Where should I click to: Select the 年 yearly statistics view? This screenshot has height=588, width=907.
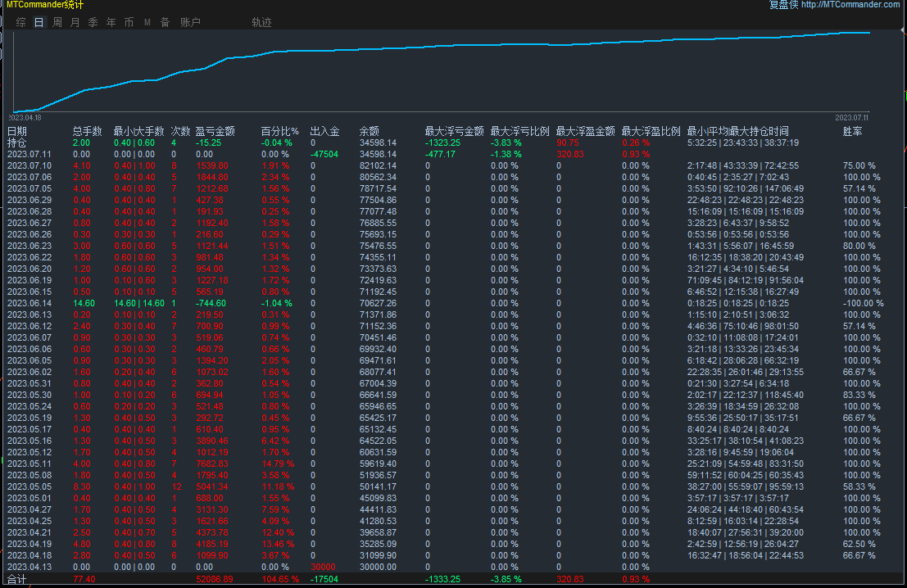point(110,22)
